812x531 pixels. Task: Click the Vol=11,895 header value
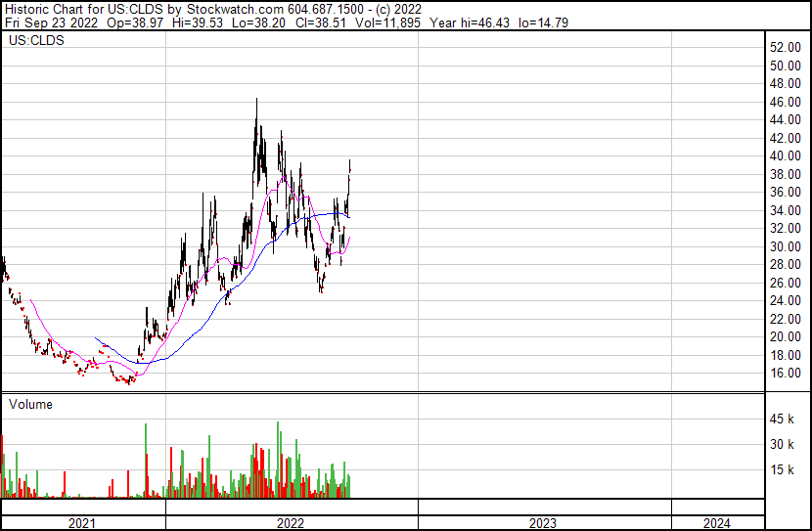(x=387, y=22)
